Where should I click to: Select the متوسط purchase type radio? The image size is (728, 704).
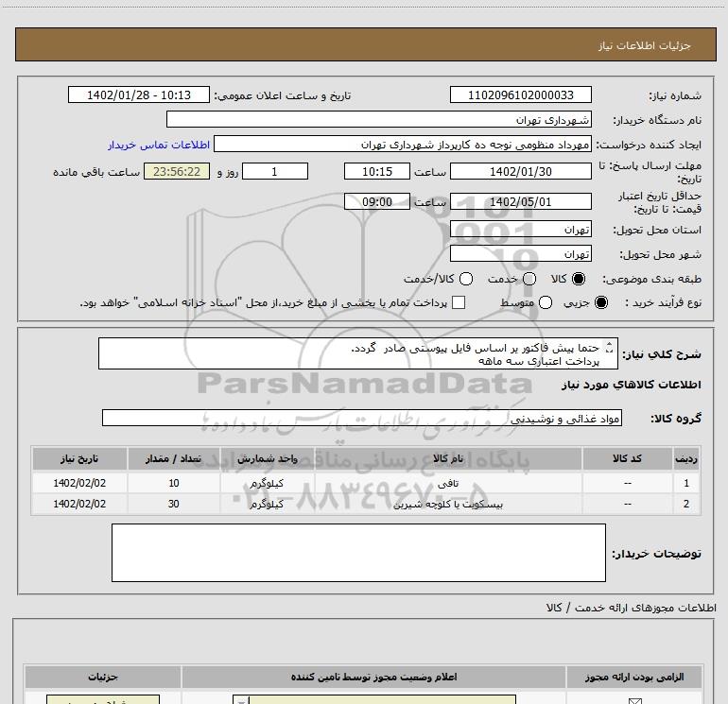click(546, 302)
